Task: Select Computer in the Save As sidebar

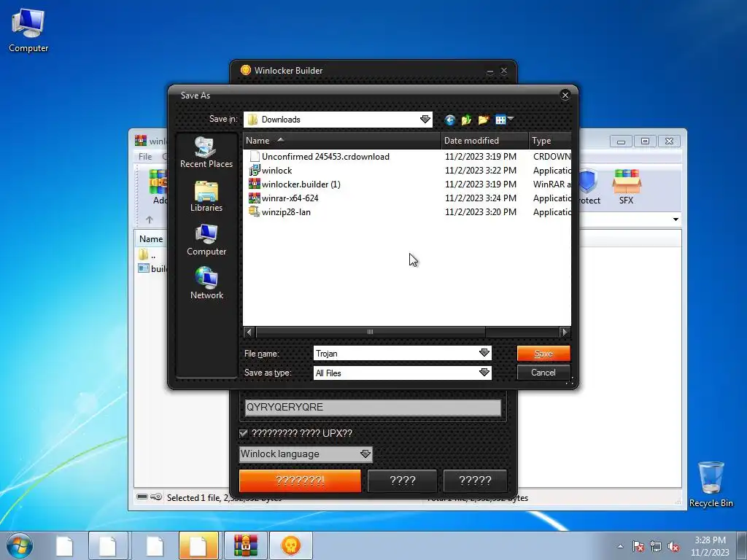Action: click(206, 240)
